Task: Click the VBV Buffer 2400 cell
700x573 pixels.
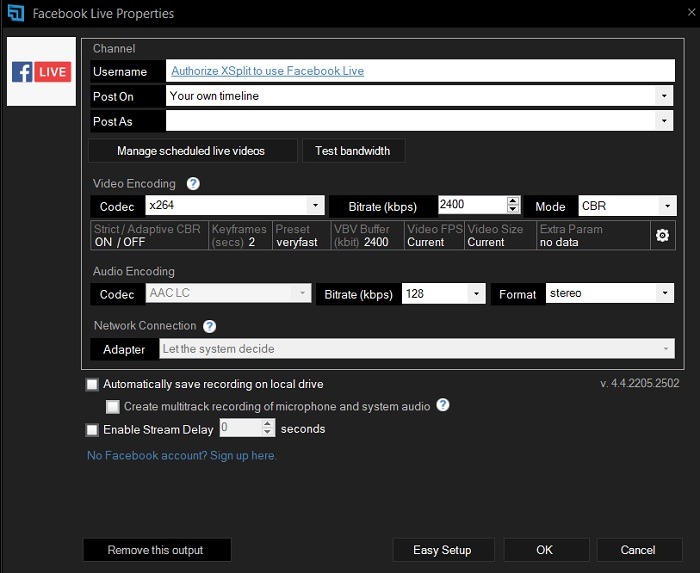Action: (367, 235)
